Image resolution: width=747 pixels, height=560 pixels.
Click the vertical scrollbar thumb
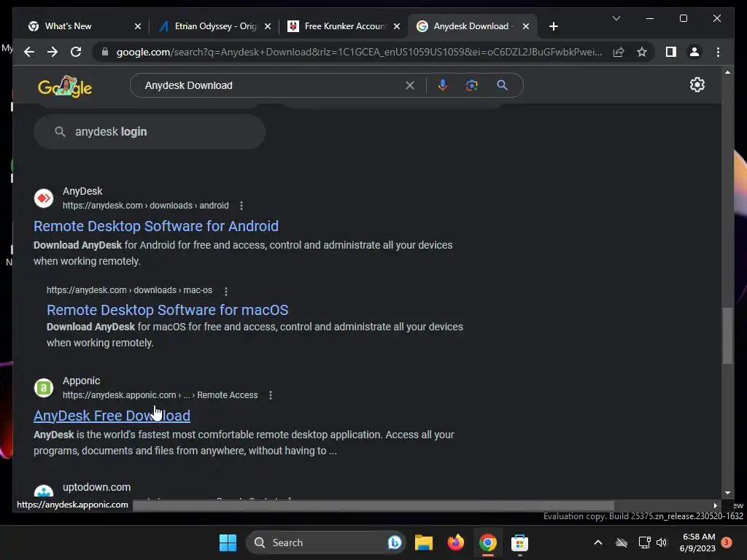click(x=727, y=335)
